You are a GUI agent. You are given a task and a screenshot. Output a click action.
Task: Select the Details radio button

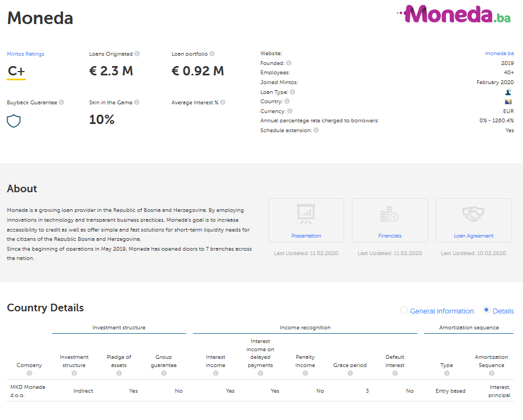coord(486,310)
